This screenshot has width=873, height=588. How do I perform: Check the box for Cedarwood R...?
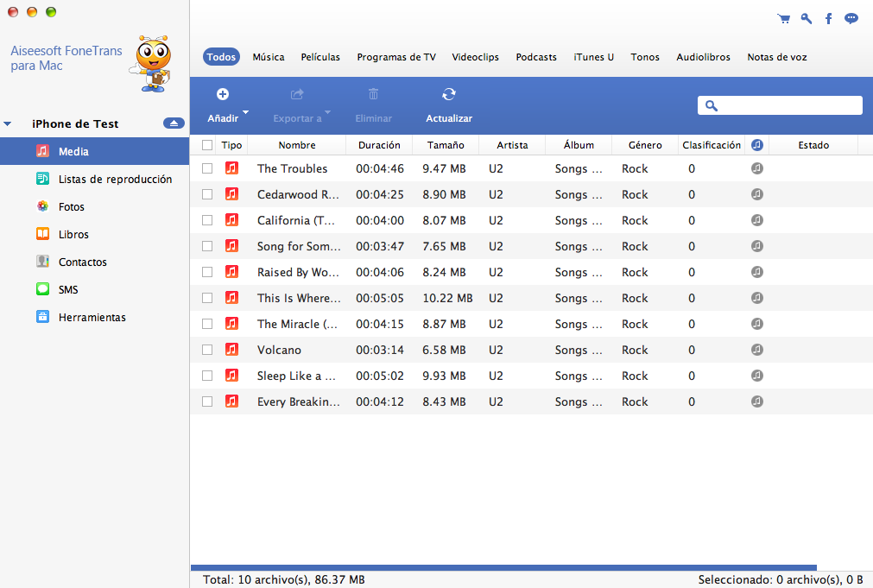207,194
